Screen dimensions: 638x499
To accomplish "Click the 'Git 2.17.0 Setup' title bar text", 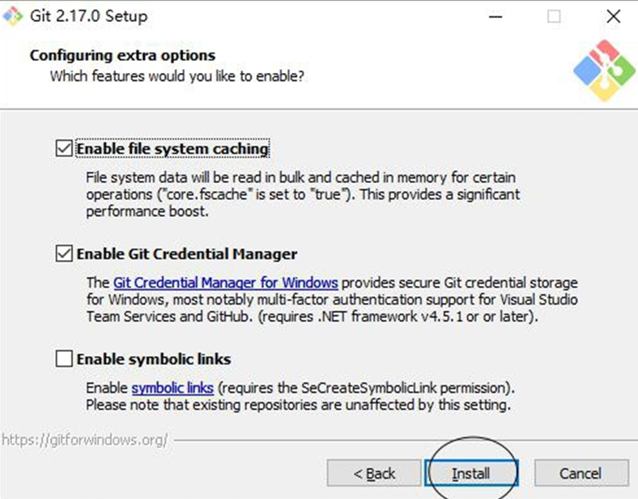I will point(89,16).
